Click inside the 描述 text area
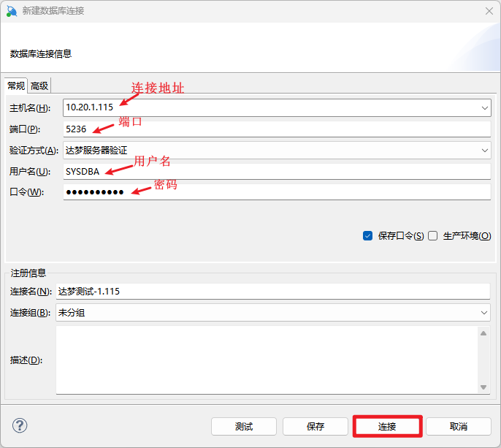501x448 pixels. tap(267, 360)
